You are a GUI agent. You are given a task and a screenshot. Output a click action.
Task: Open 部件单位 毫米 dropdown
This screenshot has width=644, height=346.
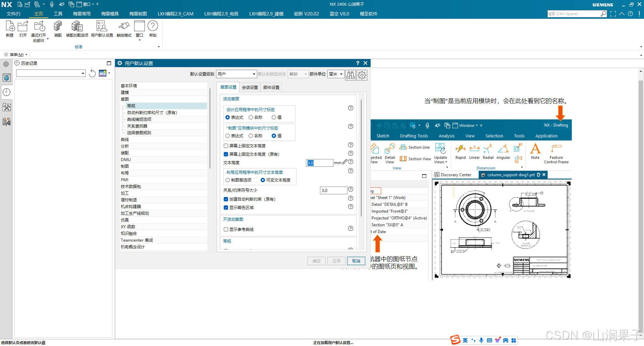point(336,74)
